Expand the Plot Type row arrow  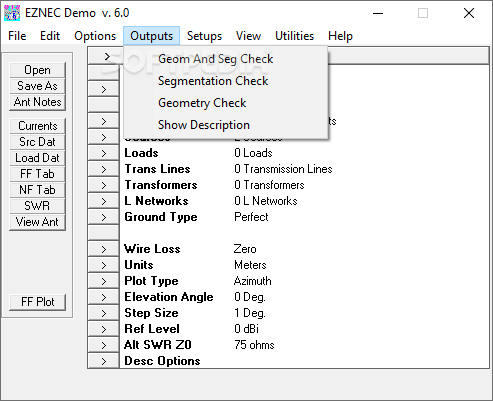(x=103, y=281)
